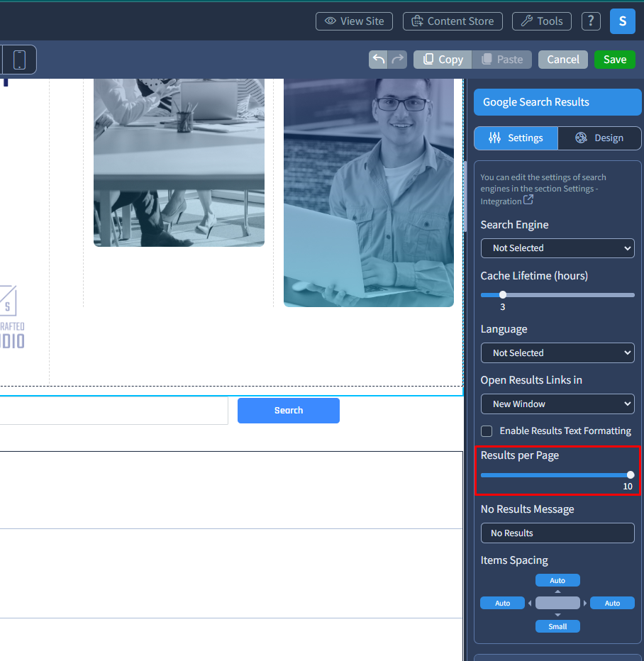Select the Settings tab
Viewport: 644px width, 661px height.
point(516,138)
